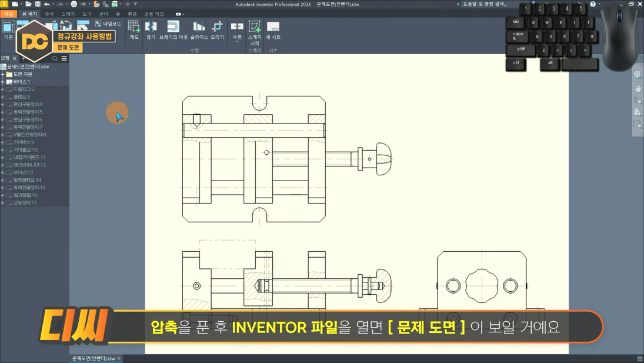This screenshot has height=363, width=644.
Task: Expand the 클램프:3 sheet node
Action: coord(2,97)
